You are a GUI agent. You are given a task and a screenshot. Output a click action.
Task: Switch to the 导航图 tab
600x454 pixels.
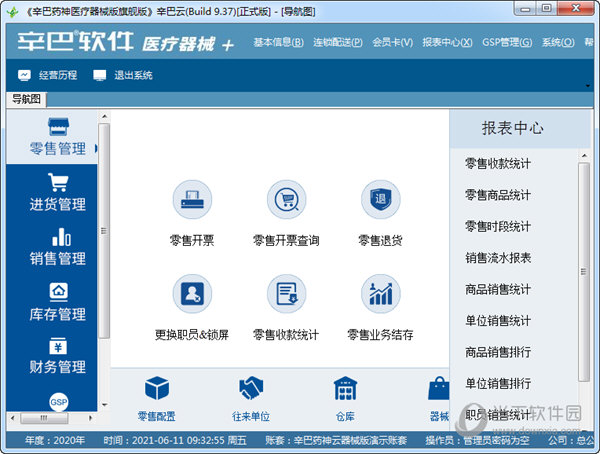click(x=26, y=99)
